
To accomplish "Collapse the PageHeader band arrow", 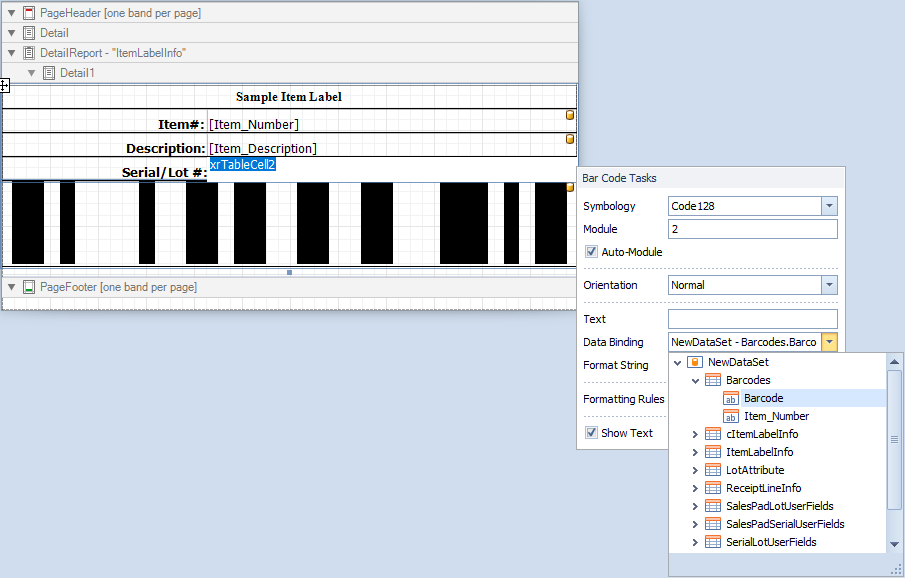I will coord(11,13).
